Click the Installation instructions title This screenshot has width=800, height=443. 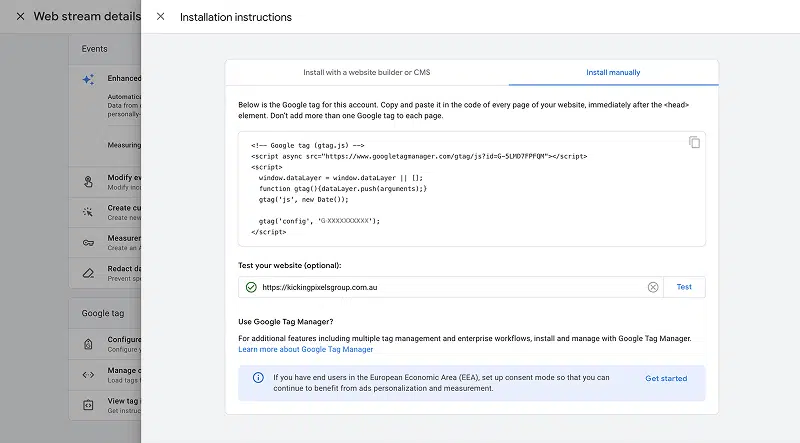[x=236, y=17]
